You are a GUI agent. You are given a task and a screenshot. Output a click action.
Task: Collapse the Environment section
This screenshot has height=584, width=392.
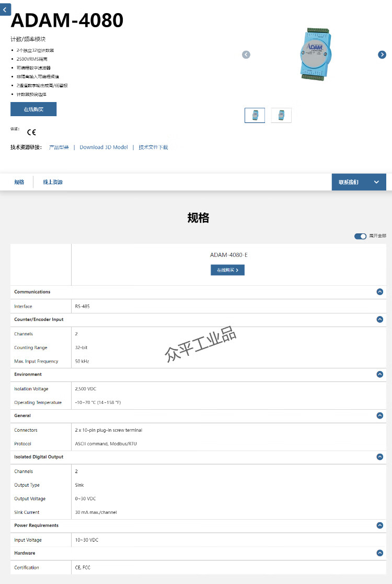(380, 374)
